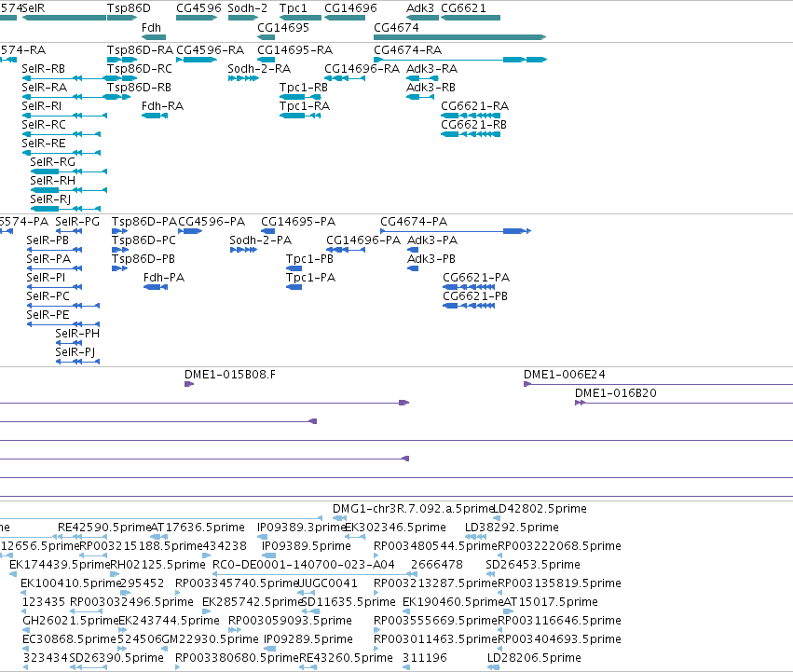
Task: Click the CG4596-PA protein label
Action: tap(212, 221)
